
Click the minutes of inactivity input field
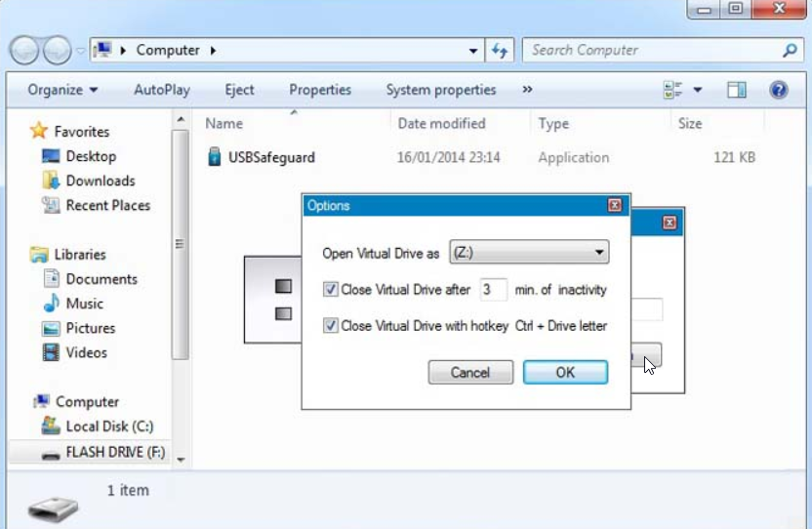pyautogui.click(x=493, y=289)
